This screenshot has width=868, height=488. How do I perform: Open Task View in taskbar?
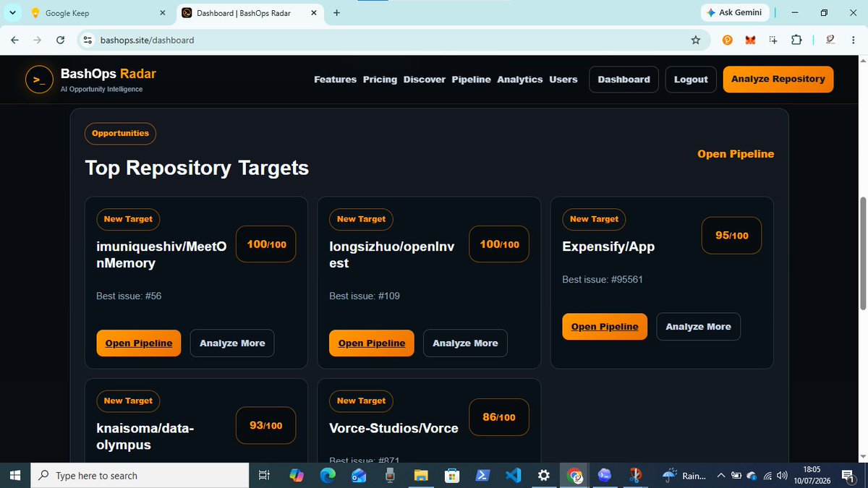[264, 475]
